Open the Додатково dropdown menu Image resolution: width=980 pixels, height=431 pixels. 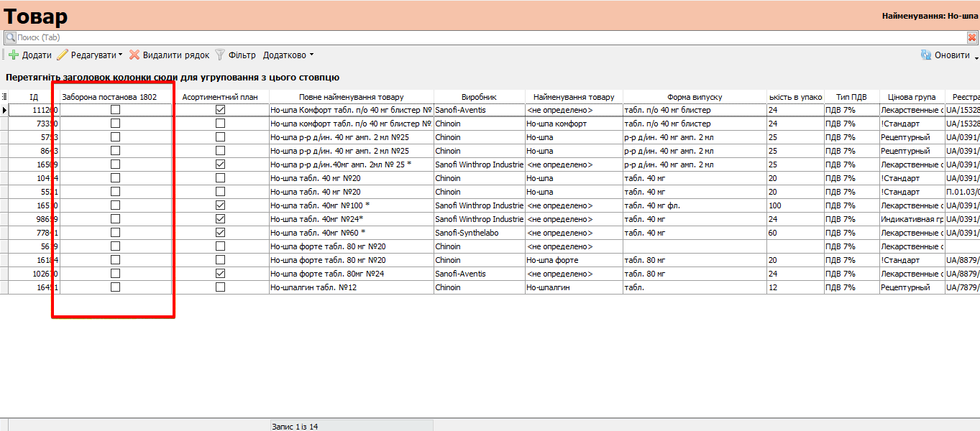tap(288, 55)
